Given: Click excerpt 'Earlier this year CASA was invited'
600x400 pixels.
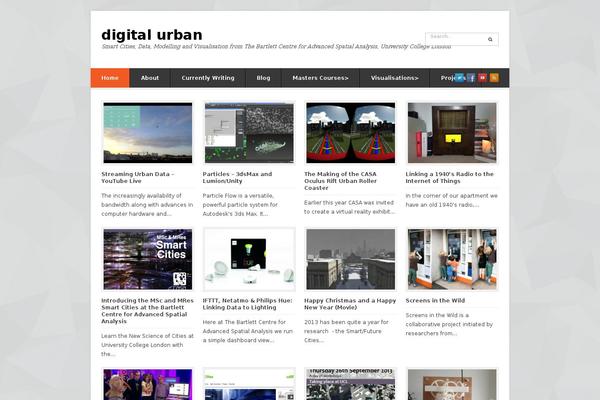Looking at the screenshot, I should (349, 207).
